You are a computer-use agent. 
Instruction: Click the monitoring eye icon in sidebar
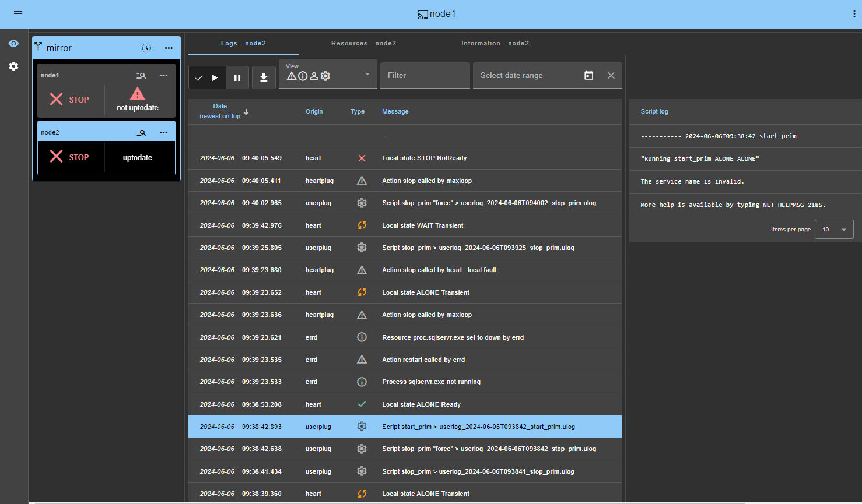click(13, 44)
